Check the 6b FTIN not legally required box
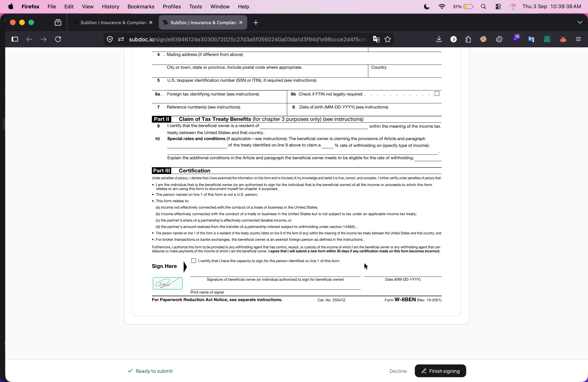The height and width of the screenshot is (382, 588). pos(437,94)
